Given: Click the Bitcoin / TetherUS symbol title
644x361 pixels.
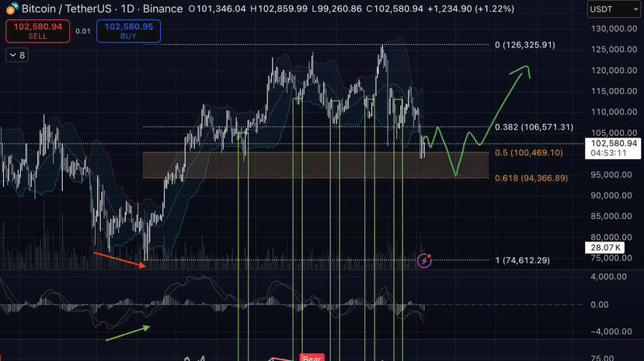Looking at the screenshot, I should [x=67, y=9].
